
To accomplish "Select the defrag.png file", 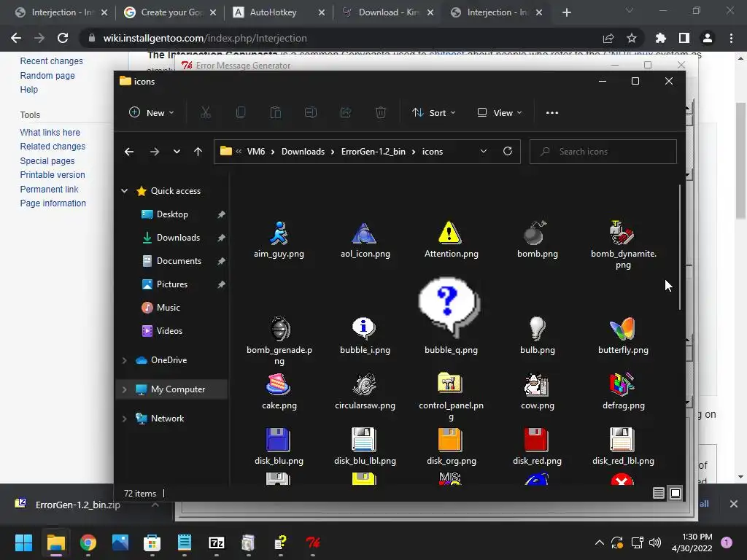I will pyautogui.click(x=623, y=391).
